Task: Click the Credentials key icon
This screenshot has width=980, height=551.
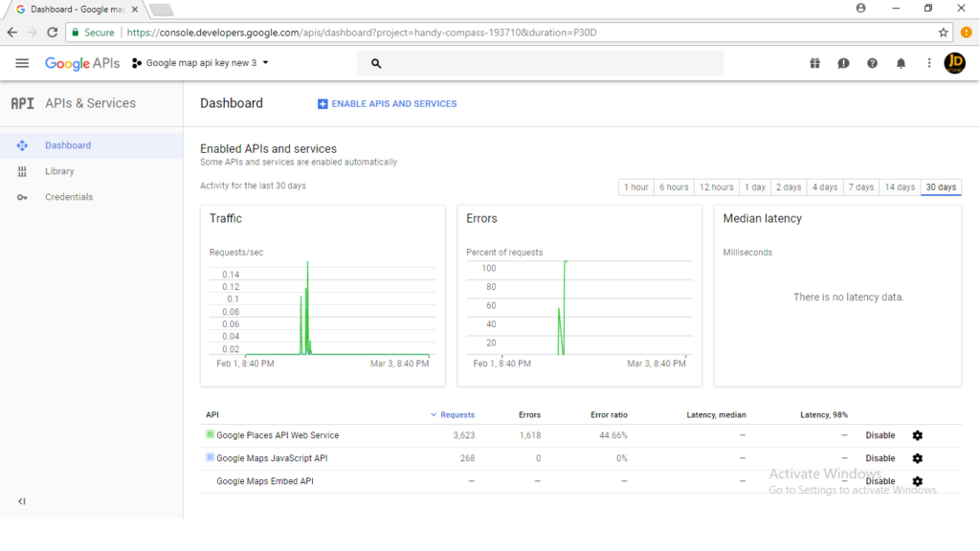Action: click(22, 197)
